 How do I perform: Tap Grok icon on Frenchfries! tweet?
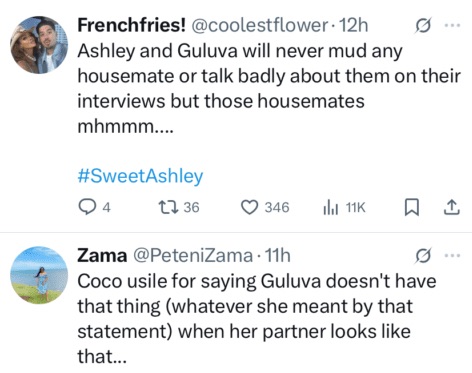tap(424, 25)
